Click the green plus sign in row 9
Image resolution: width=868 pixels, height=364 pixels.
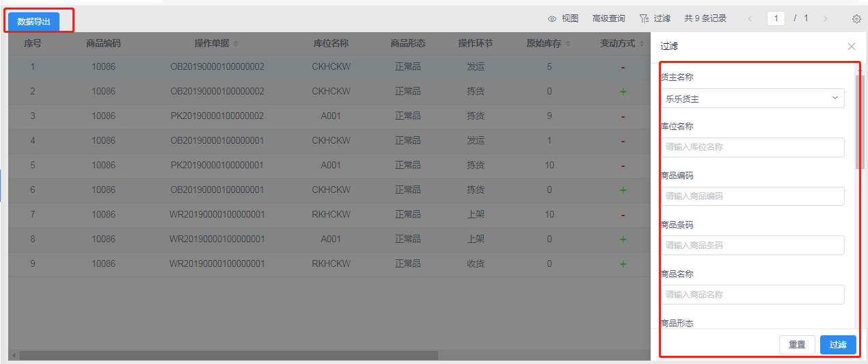click(x=623, y=264)
